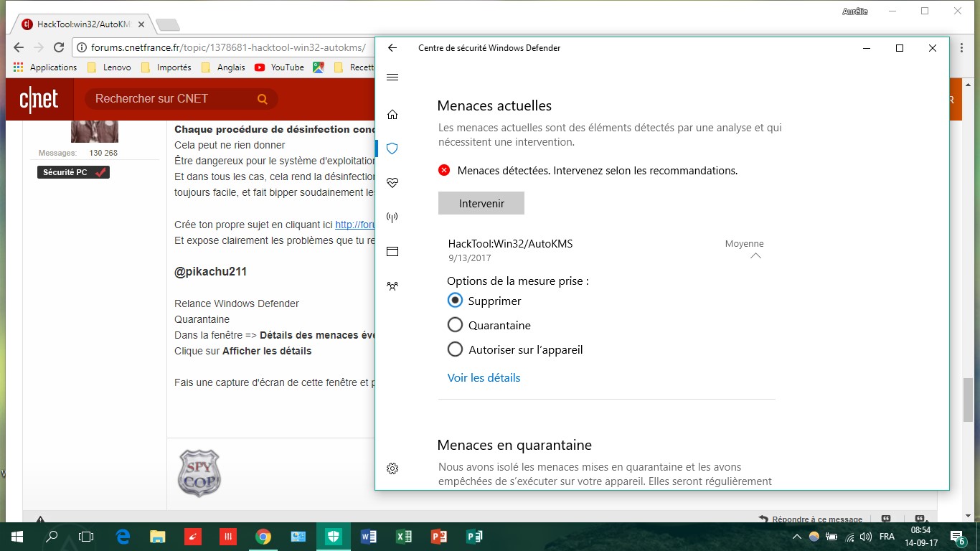Viewport: 980px width, 551px height.
Task: Show hidden system tray icons
Action: [x=796, y=537]
